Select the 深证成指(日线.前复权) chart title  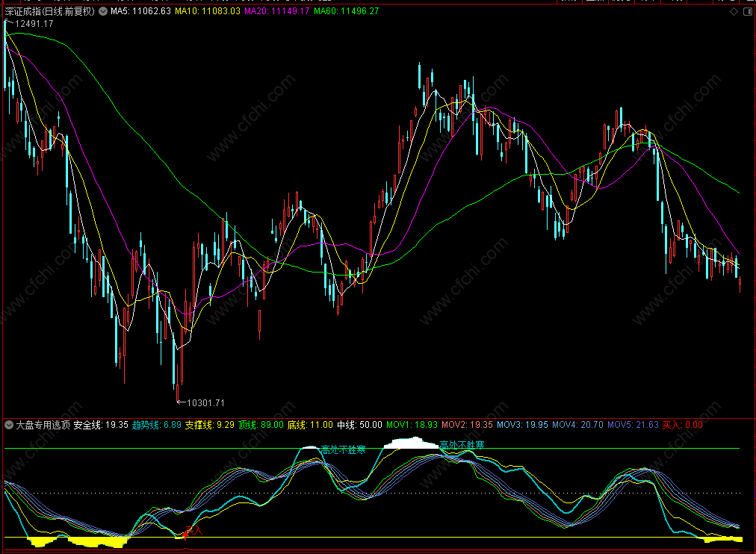point(49,11)
